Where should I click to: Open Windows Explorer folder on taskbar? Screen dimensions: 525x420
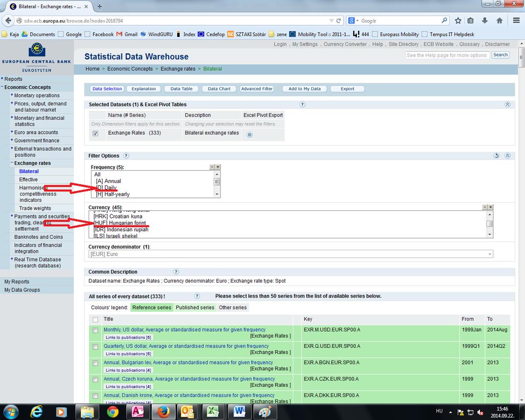pos(87,412)
